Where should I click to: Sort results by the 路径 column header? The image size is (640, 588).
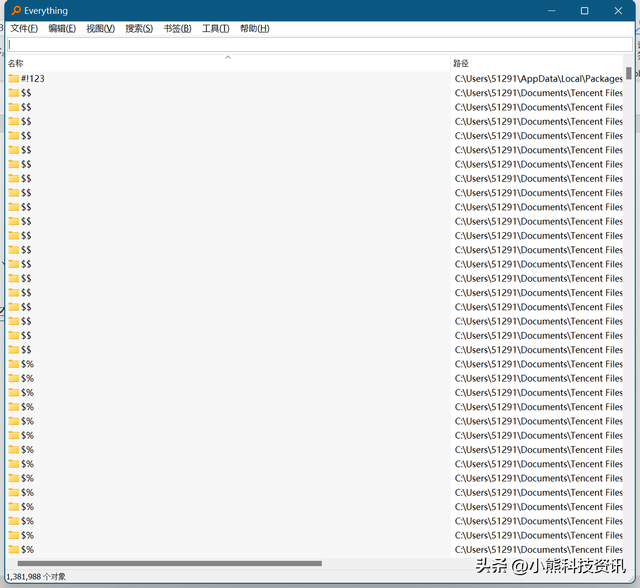pyautogui.click(x=537, y=63)
